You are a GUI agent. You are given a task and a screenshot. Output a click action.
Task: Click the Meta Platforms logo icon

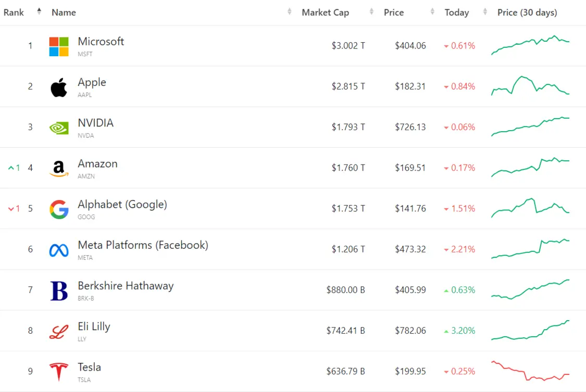click(59, 250)
